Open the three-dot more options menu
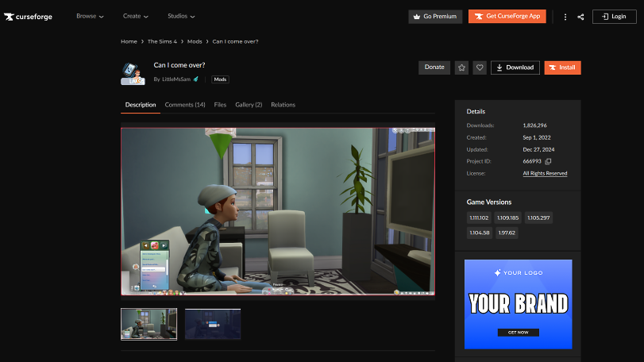The width and height of the screenshot is (644, 362). pos(565,17)
